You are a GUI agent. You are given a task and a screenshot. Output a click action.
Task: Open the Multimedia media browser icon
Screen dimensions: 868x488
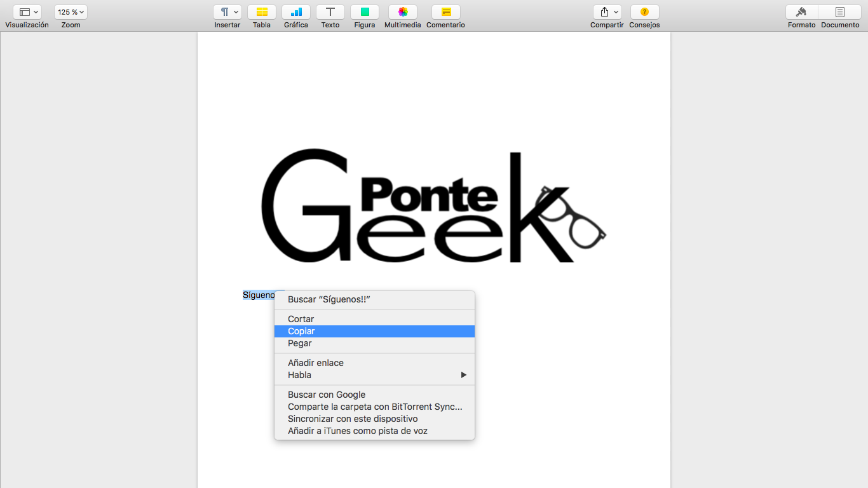point(403,12)
